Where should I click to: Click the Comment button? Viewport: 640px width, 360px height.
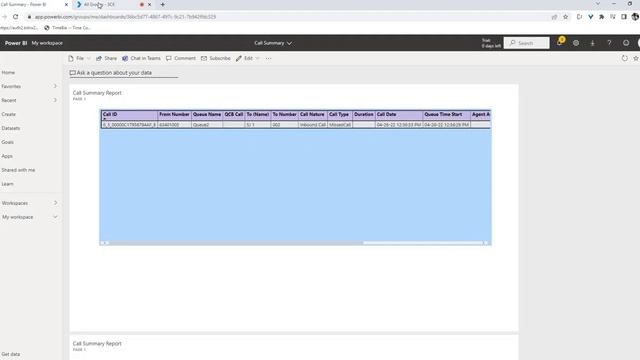(181, 58)
